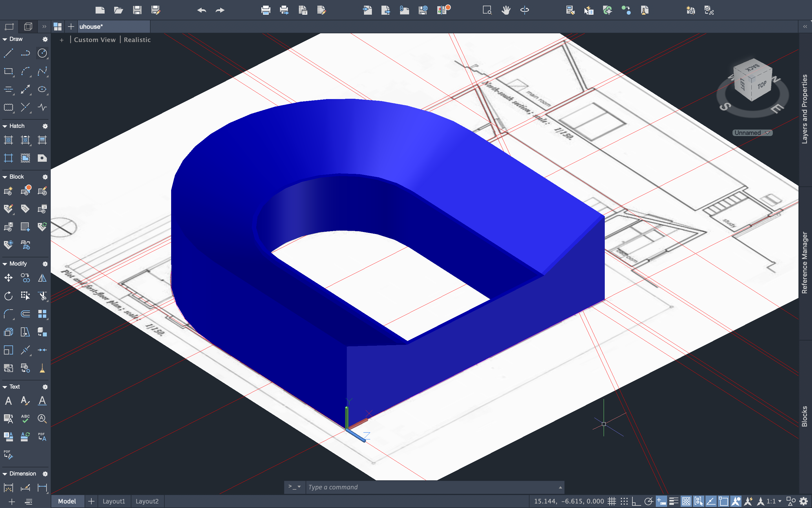The image size is (812, 508).
Task: Activate the Trim tool
Action: point(42,296)
